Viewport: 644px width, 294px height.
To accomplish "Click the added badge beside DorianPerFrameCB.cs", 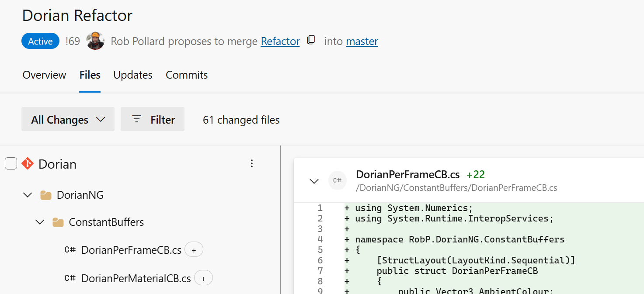I will [194, 250].
